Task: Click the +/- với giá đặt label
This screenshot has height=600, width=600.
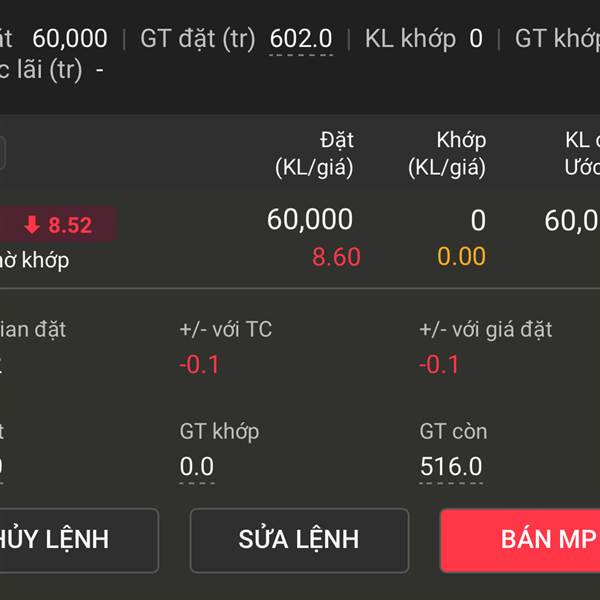Action: (486, 330)
